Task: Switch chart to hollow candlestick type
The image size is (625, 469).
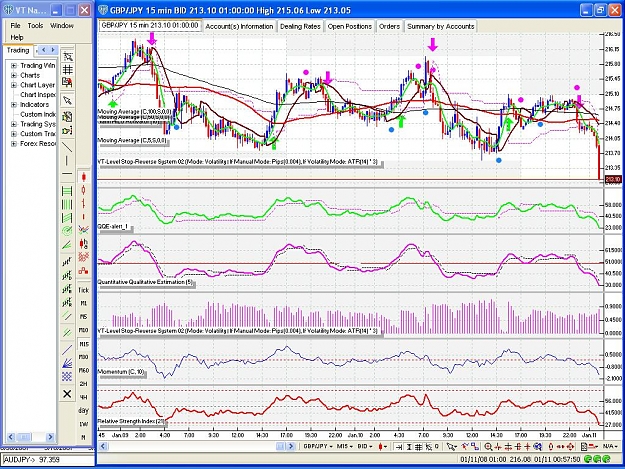Action: (x=83, y=190)
